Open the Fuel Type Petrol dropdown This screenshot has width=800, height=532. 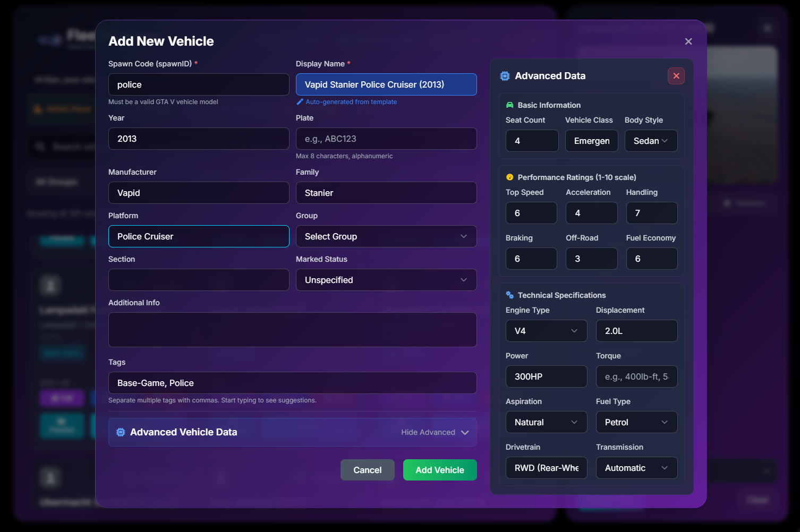pos(636,422)
